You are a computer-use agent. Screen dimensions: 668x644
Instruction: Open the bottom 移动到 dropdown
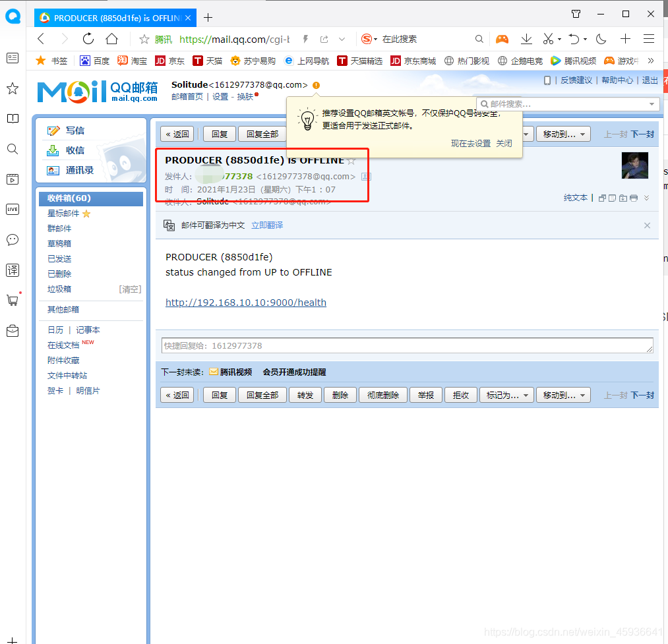click(563, 395)
